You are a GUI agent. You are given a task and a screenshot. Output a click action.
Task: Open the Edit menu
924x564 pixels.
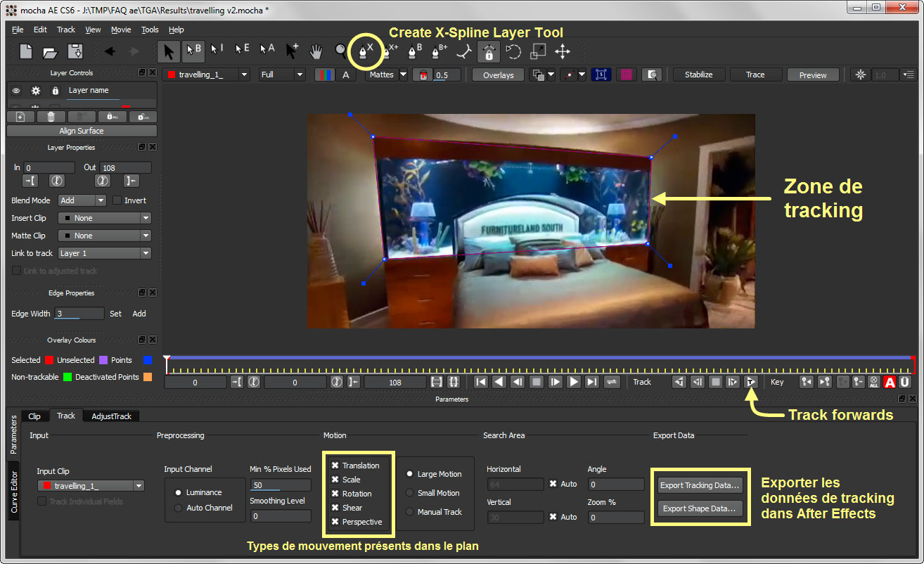pos(40,30)
